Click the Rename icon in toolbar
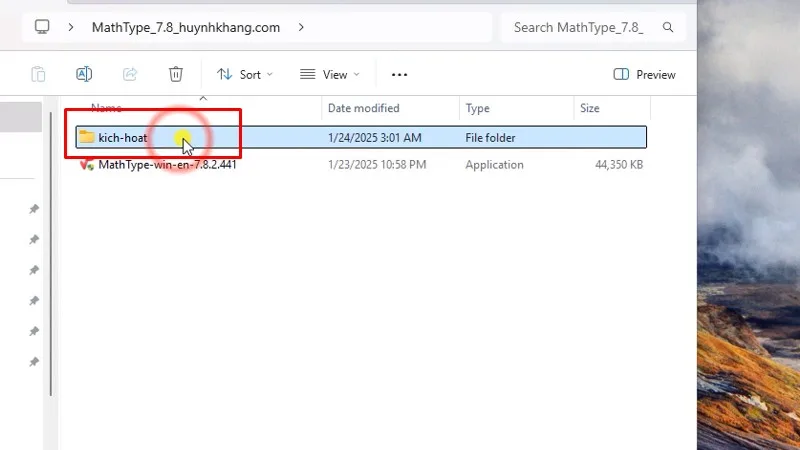 tap(84, 74)
